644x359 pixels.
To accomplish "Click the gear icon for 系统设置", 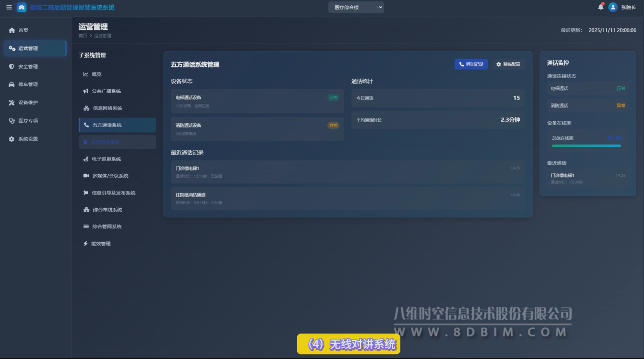I will click(x=12, y=139).
